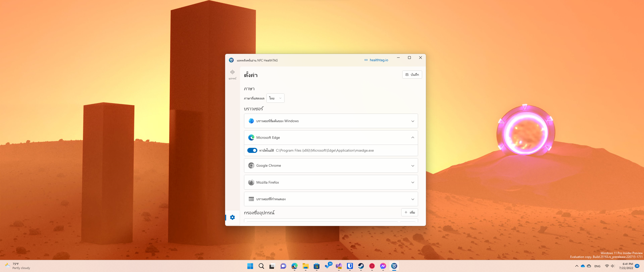The height and width of the screenshot is (272, 644).
Task: Open YouTube Music red icon in taskbar
Action: tap(372, 266)
